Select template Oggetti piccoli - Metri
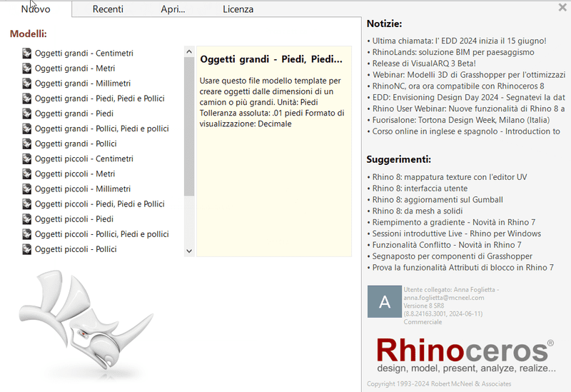This screenshot has height=392, width=571. pyautogui.click(x=75, y=174)
